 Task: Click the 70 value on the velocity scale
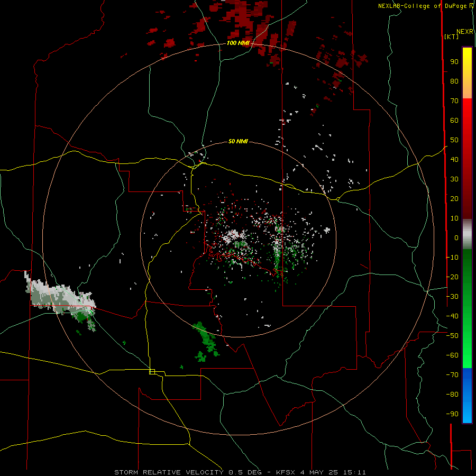click(454, 101)
